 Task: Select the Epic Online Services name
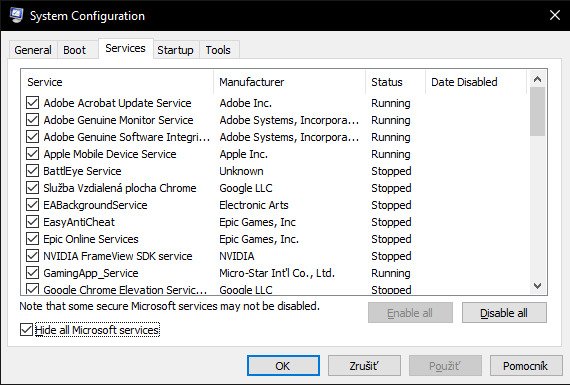pyautogui.click(x=91, y=239)
